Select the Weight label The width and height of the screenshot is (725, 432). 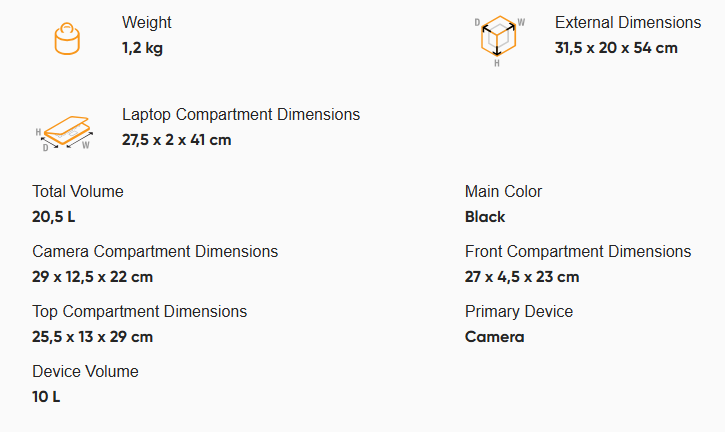pyautogui.click(x=147, y=23)
